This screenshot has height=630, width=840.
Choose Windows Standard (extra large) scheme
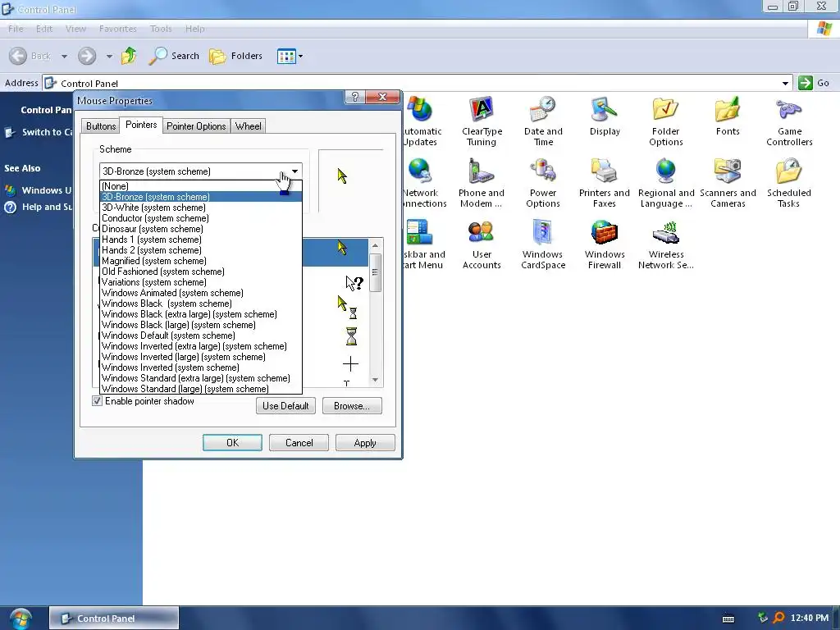(201, 378)
